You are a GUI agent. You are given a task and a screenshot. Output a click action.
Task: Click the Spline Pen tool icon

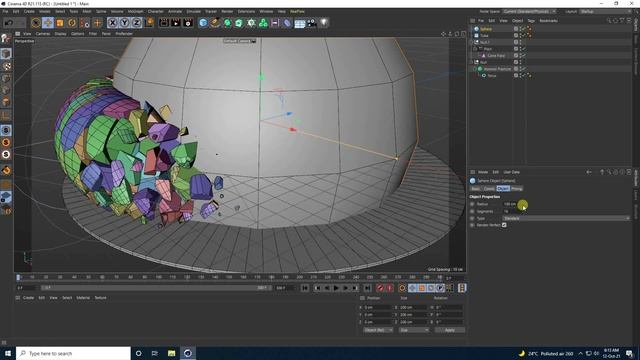click(215, 23)
